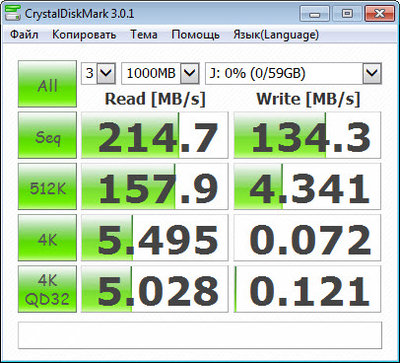Screen dimensions: 400x363
Task: Expand the J: drive selection dropdown
Action: pos(372,73)
